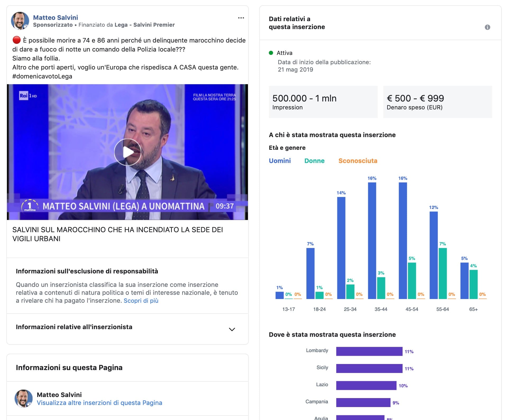Click the 16% men bar for 35-44
The height and width of the screenshot is (420, 507).
[372, 240]
